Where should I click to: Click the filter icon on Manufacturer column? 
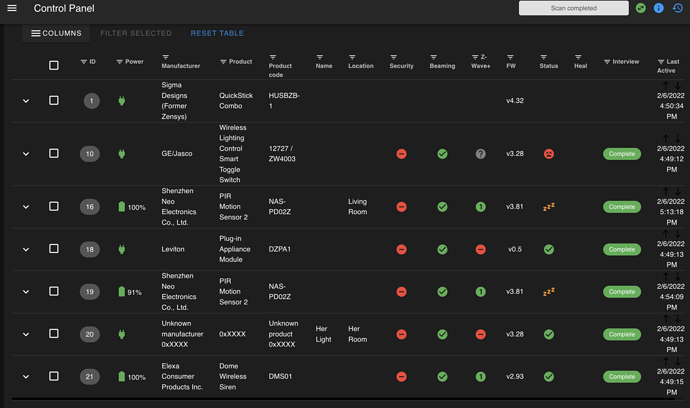pyautogui.click(x=165, y=57)
